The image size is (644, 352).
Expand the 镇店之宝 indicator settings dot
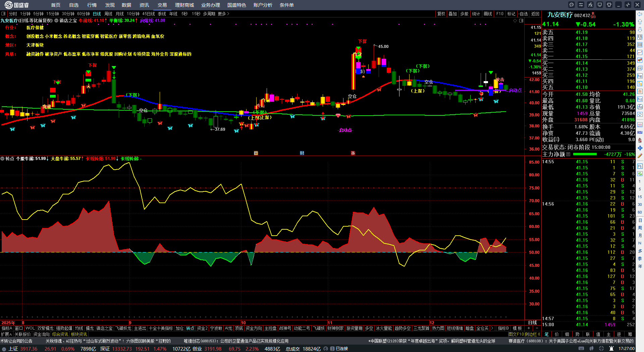click(56, 21)
